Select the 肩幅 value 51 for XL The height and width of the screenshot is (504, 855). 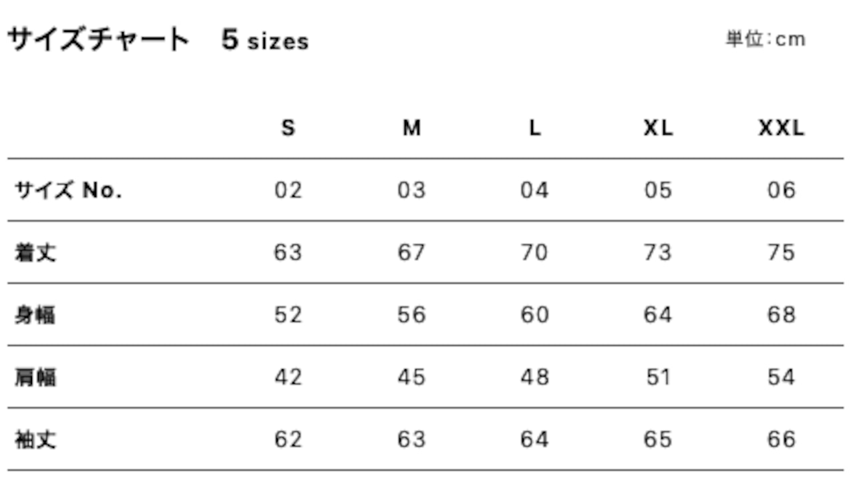[x=658, y=378]
